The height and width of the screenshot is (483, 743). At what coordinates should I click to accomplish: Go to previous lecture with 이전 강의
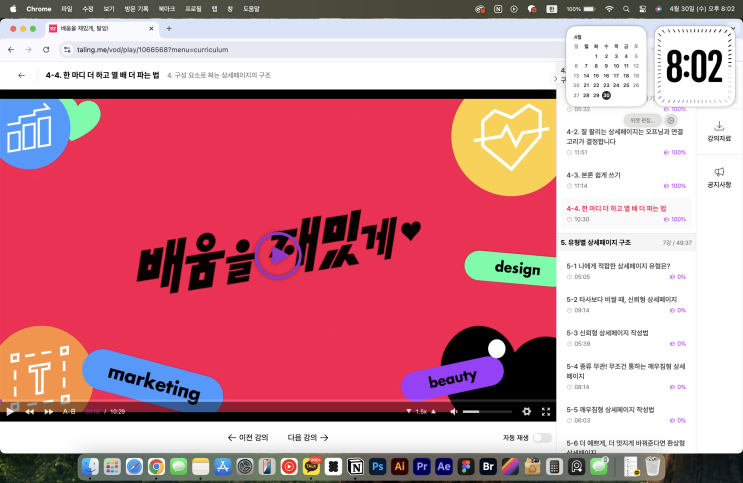point(248,437)
